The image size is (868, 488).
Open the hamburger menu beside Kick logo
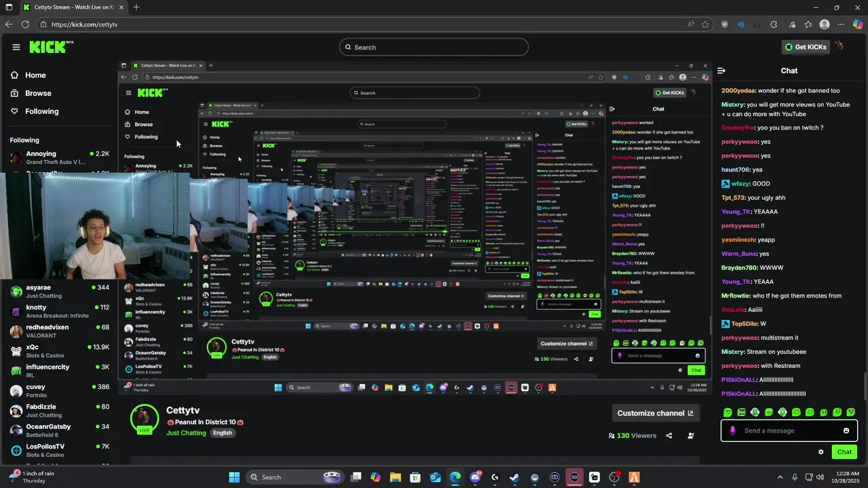tap(16, 47)
